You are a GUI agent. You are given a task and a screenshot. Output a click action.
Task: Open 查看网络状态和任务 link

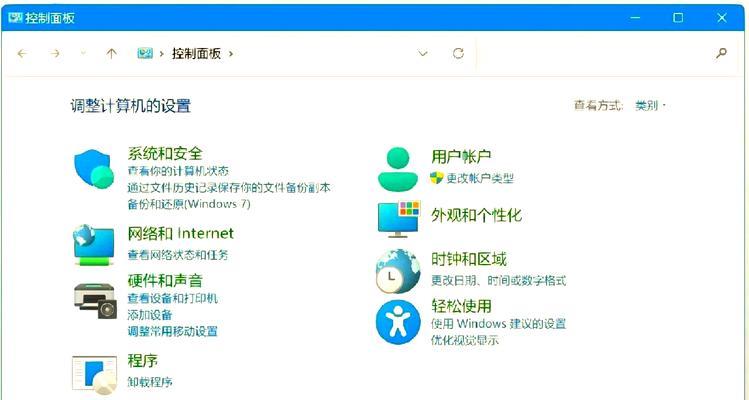(178, 255)
